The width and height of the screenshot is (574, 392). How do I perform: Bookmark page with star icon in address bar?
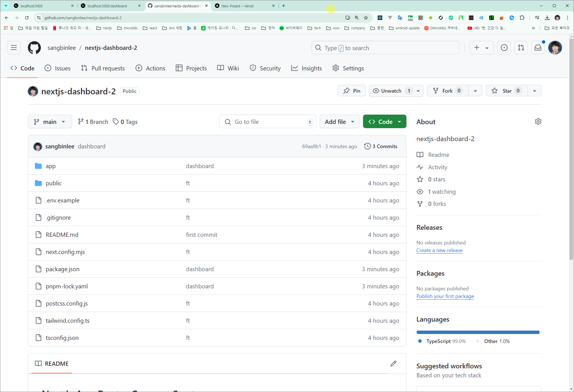pos(366,18)
